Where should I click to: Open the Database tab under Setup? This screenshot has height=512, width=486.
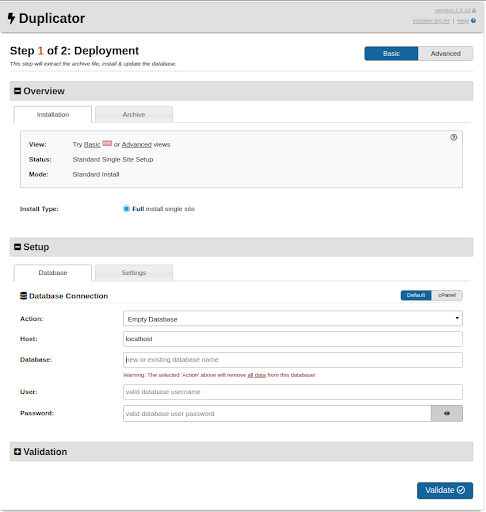click(53, 273)
